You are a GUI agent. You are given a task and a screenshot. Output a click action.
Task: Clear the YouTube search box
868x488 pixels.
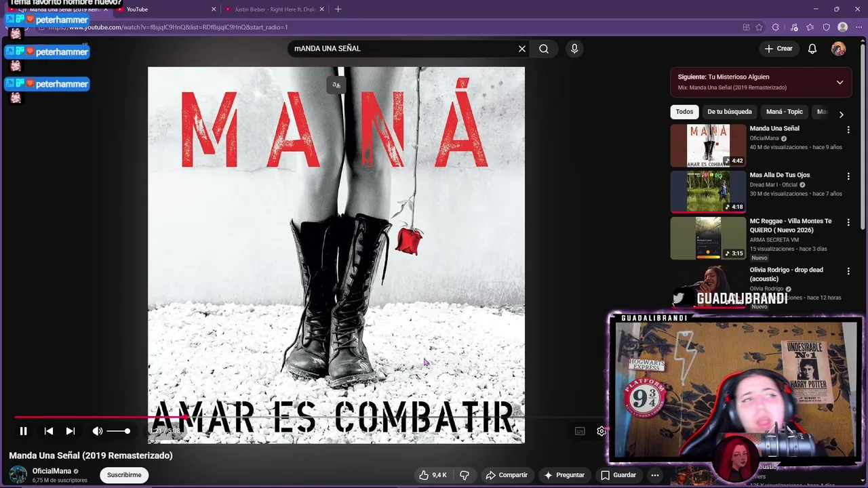(522, 49)
